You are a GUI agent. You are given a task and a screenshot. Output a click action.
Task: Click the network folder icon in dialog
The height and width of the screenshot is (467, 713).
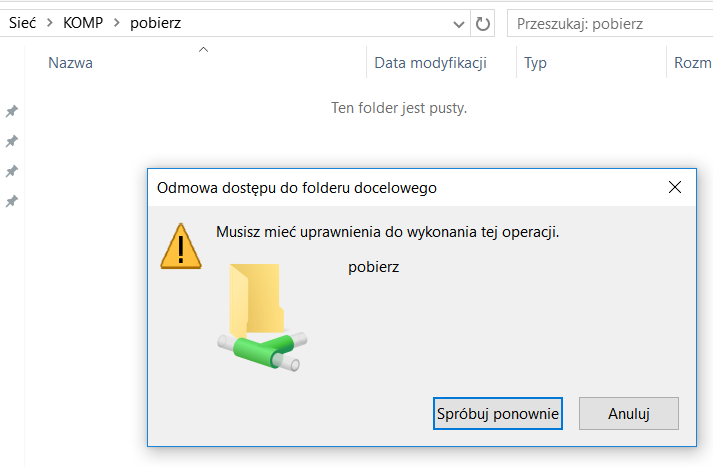[x=262, y=317]
